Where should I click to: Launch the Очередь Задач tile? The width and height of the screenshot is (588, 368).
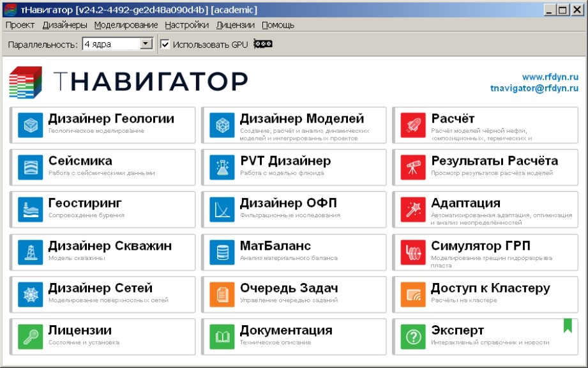click(x=294, y=295)
